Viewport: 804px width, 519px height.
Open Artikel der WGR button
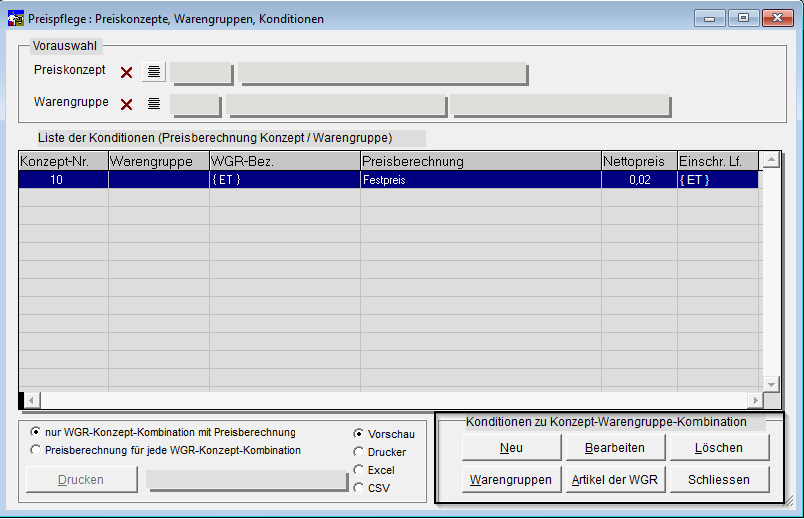point(615,480)
